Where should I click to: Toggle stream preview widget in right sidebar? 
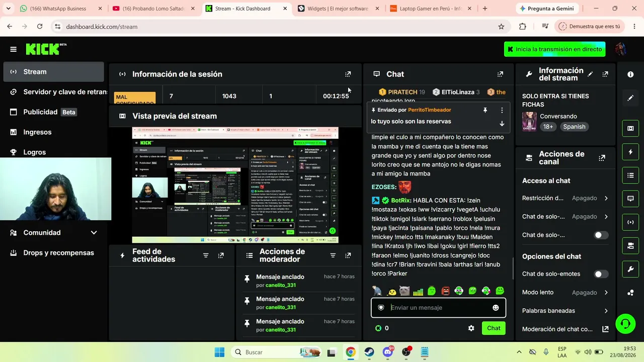pyautogui.click(x=630, y=128)
